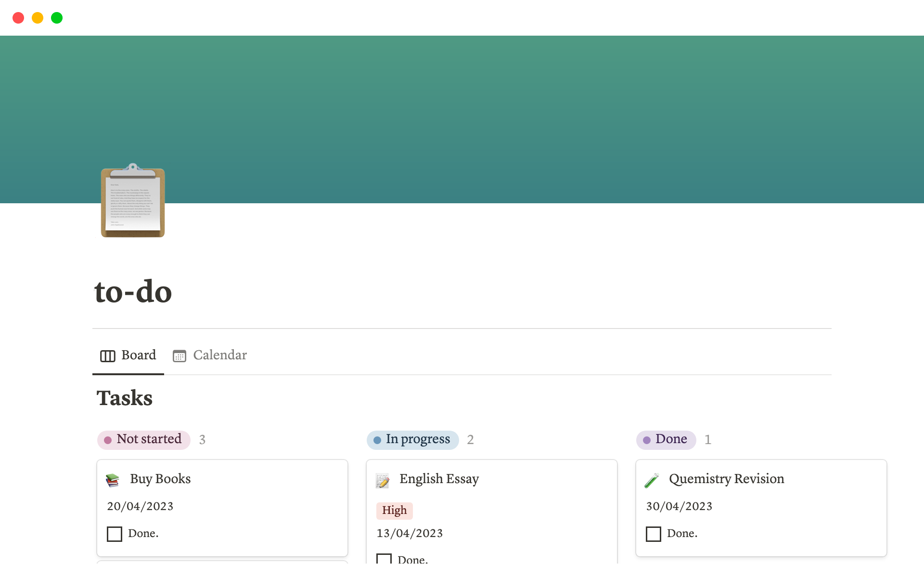Click the books emoji on Buy Books
The width and height of the screenshot is (924, 578).
(113, 480)
